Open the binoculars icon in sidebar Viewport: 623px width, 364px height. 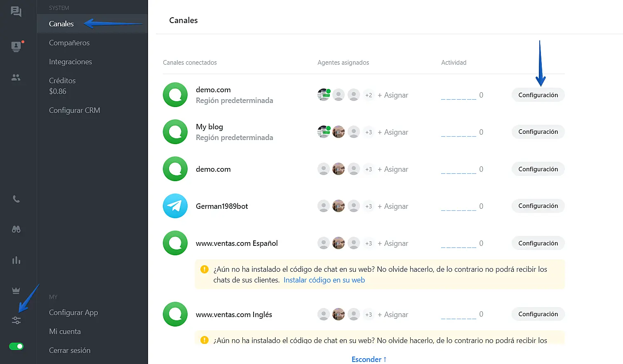(16, 229)
